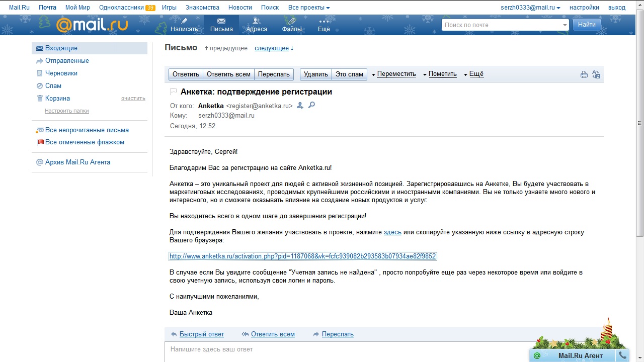Screen dimensions: 644x362
Task: Show Все непрочитанные письма
Action: click(87, 130)
